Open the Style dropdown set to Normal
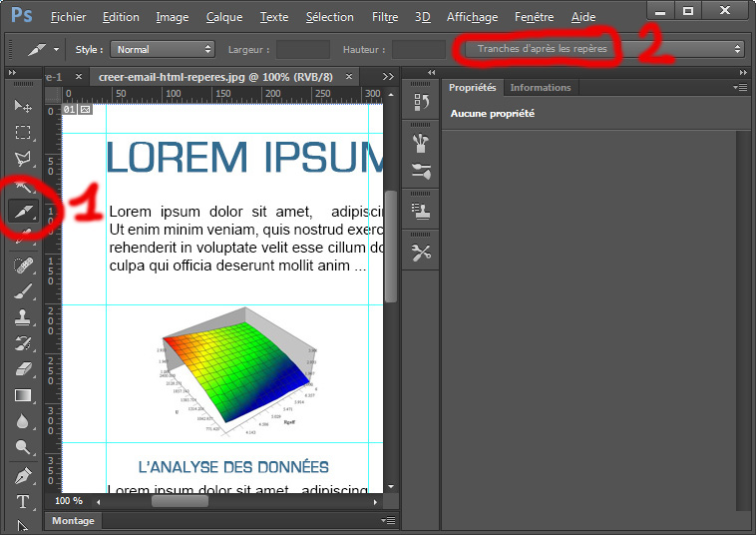The image size is (756, 535). pos(162,49)
